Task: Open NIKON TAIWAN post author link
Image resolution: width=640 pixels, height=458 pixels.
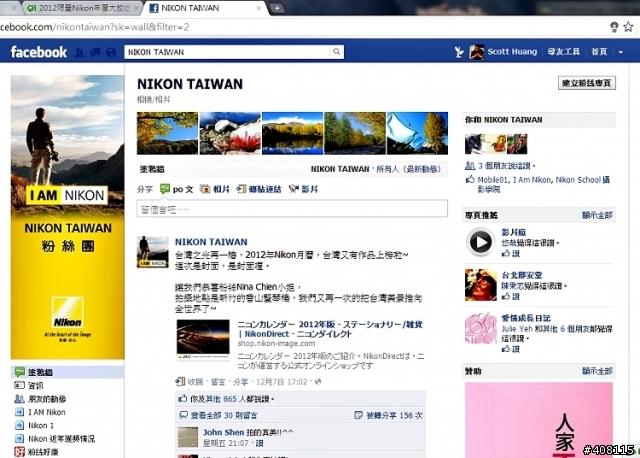Action: [x=211, y=242]
